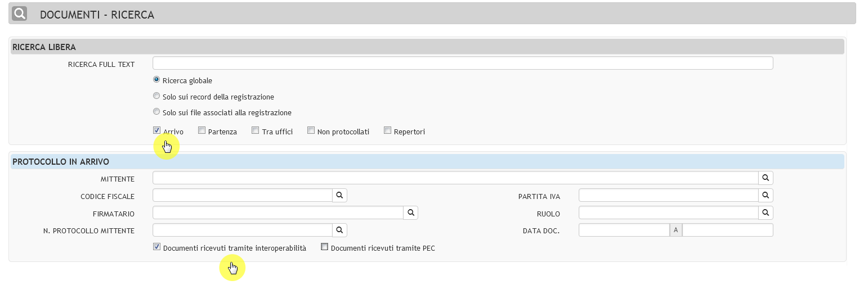Open the FIRMATARIO lookup magnifier
Screen dimensions: 868x285
410,212
